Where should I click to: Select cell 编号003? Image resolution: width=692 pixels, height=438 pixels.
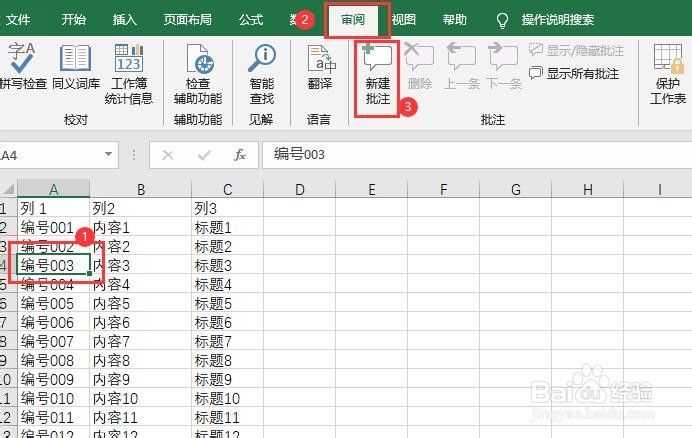click(53, 265)
